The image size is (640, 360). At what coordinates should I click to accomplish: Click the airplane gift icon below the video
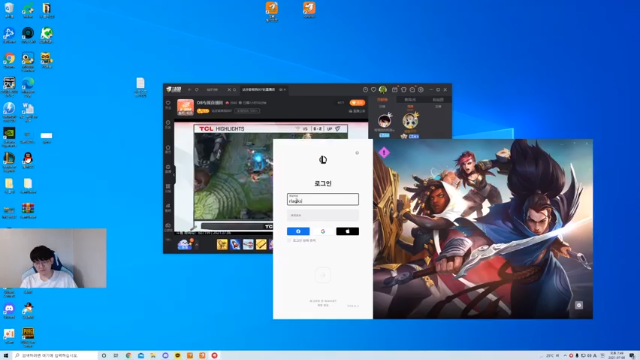click(x=248, y=244)
